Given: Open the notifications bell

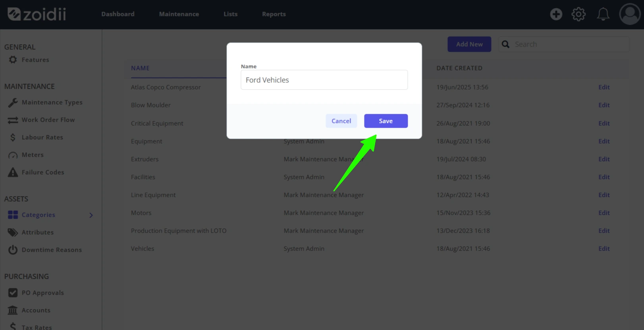Looking at the screenshot, I should (x=603, y=14).
